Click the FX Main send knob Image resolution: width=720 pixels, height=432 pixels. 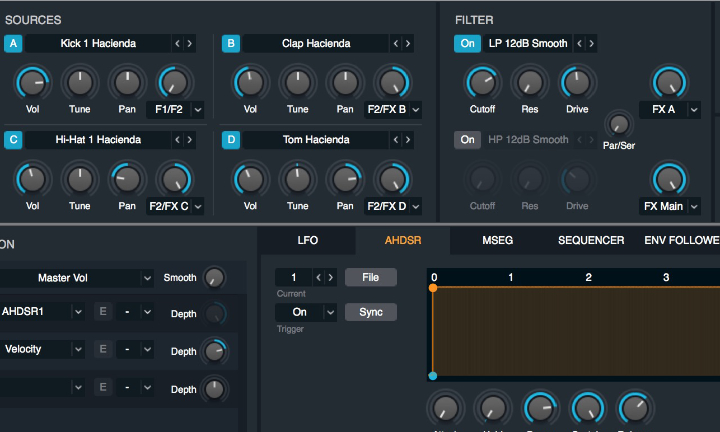(669, 179)
